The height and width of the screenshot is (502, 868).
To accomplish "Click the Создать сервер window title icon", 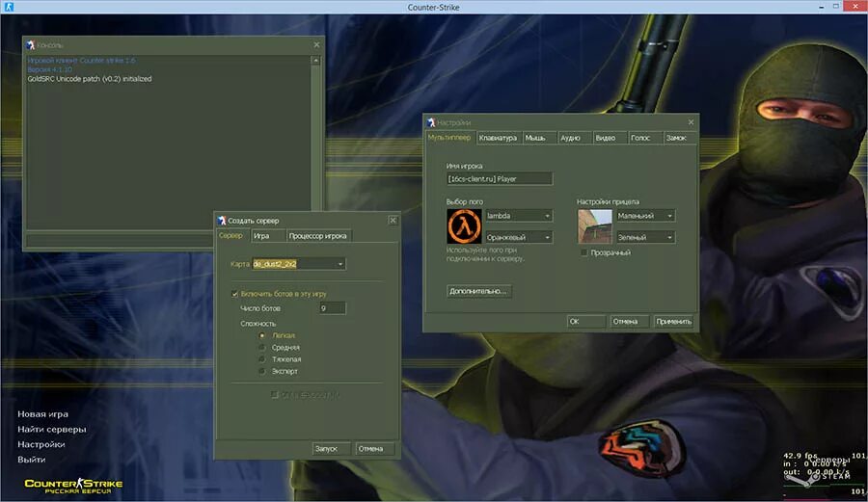I will (x=222, y=220).
